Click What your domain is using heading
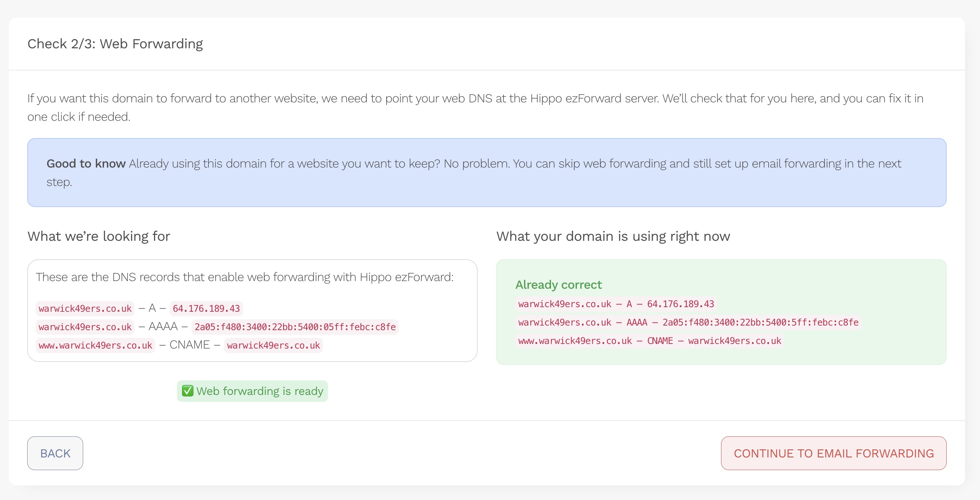Image resolution: width=980 pixels, height=500 pixels. pos(613,236)
